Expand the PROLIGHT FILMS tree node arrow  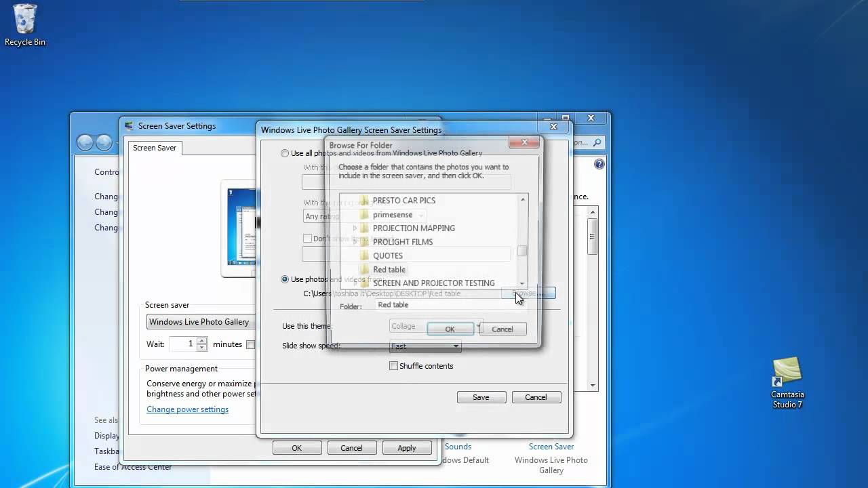coord(354,242)
